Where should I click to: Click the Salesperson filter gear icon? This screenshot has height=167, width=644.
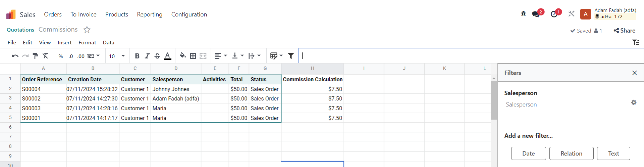point(634,102)
